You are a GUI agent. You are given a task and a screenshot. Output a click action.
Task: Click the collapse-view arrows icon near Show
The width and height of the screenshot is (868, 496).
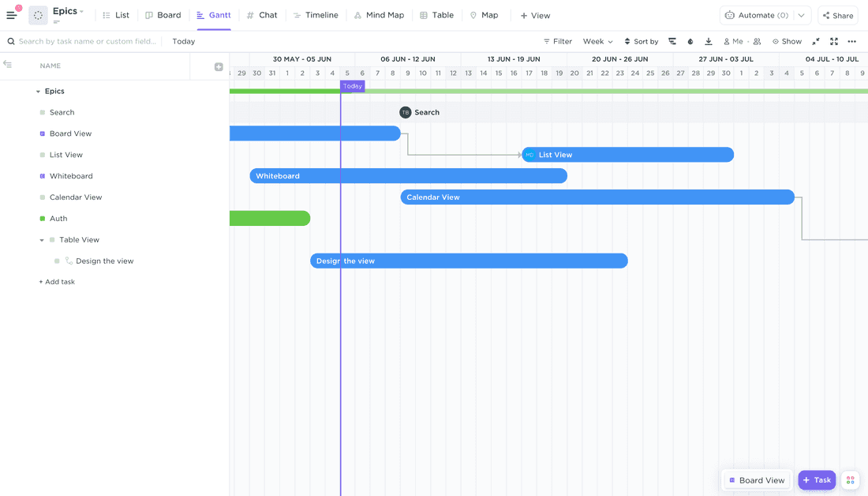coord(814,40)
